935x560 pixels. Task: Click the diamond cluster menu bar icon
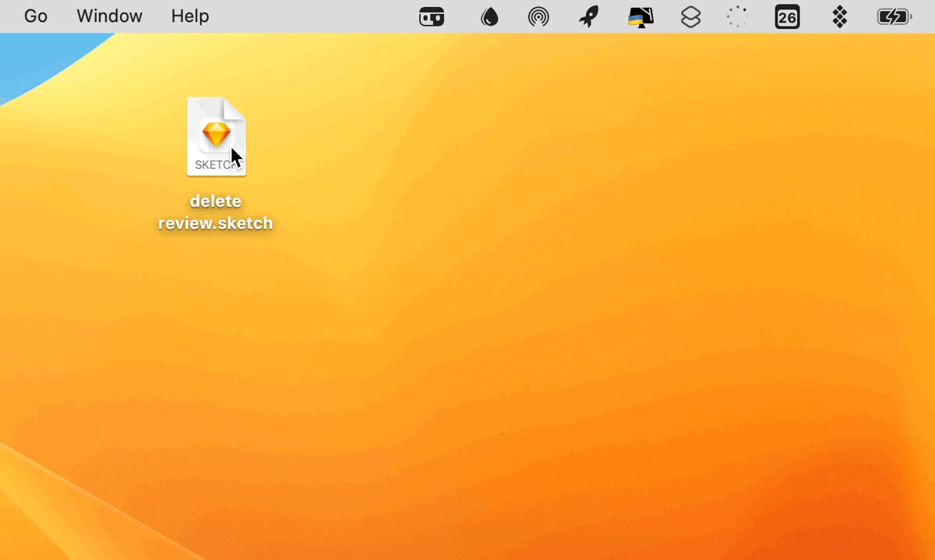[839, 16]
